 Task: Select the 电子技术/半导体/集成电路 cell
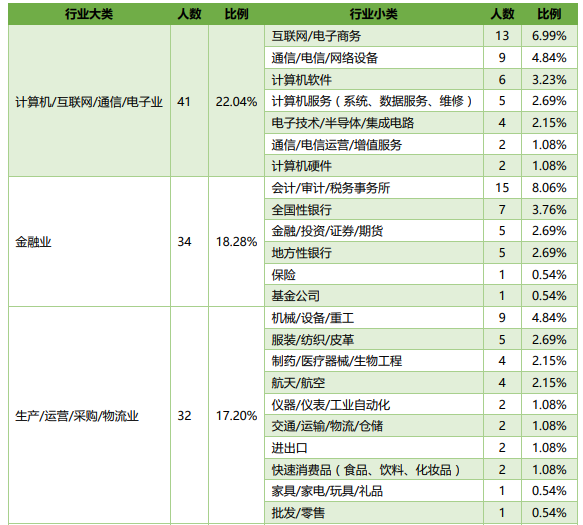(374, 123)
